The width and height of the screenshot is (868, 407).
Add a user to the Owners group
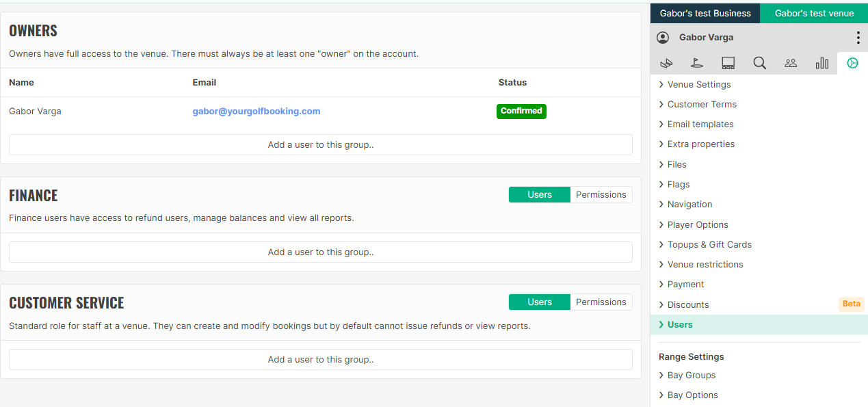(321, 145)
